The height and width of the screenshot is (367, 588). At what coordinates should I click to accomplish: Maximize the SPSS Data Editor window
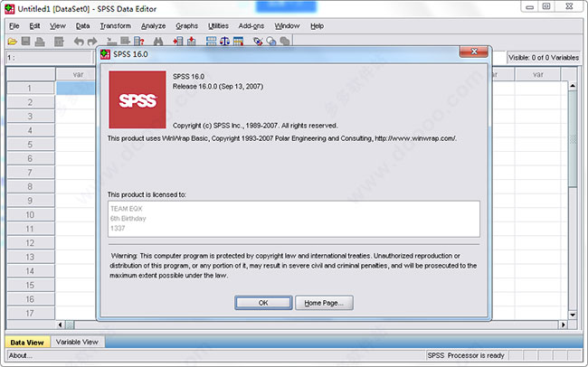[x=546, y=6]
